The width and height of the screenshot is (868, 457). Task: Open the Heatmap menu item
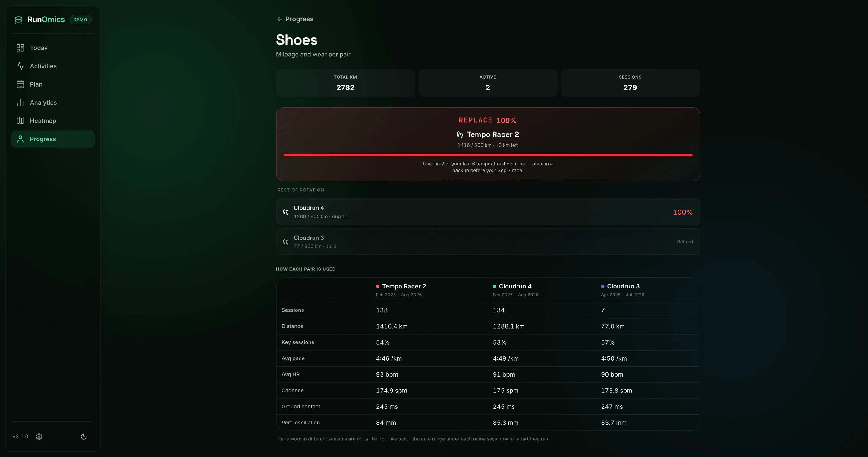click(x=53, y=121)
